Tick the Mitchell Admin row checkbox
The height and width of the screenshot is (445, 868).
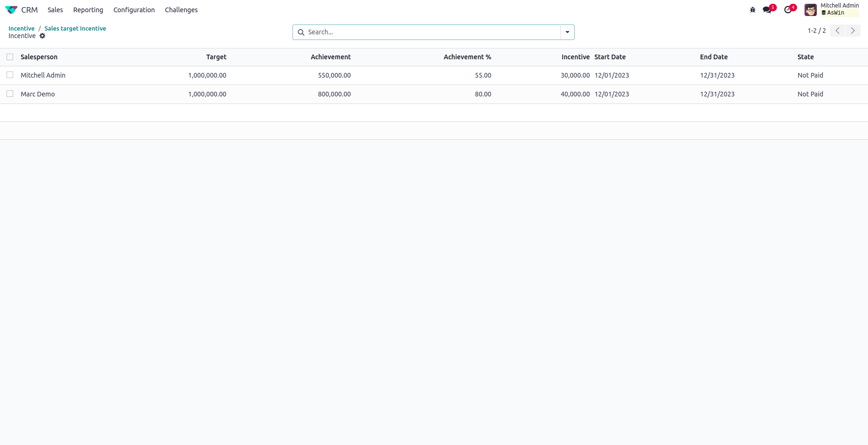coord(10,75)
